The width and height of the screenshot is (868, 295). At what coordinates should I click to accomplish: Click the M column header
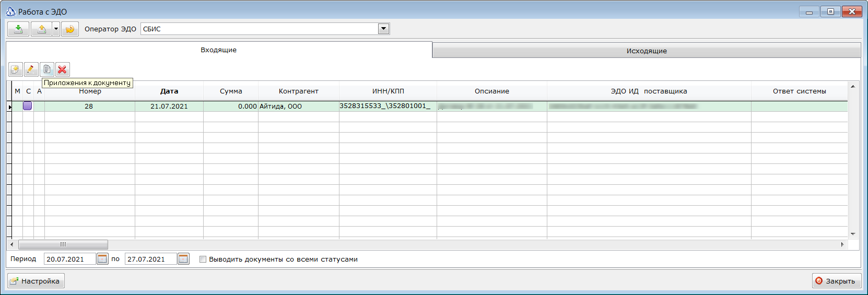click(x=17, y=91)
